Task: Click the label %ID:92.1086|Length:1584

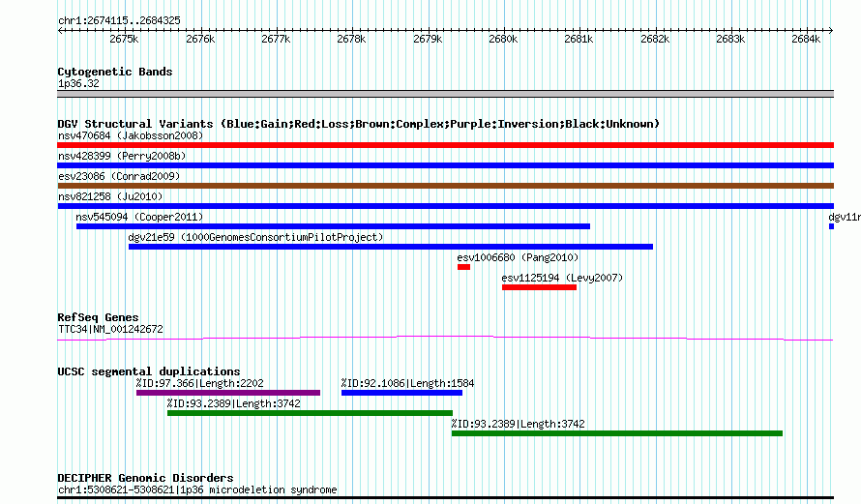Action: point(407,383)
